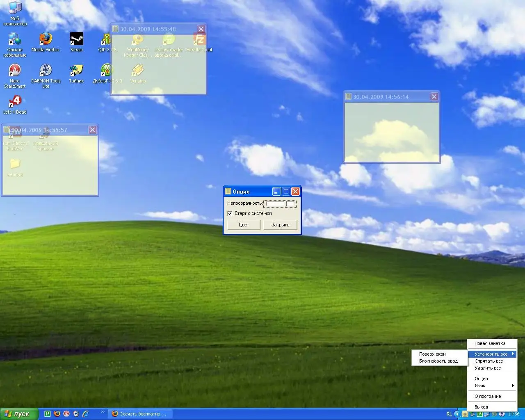
Task: Select the WebMoney Keeper Classic shortcut
Action: [138, 45]
